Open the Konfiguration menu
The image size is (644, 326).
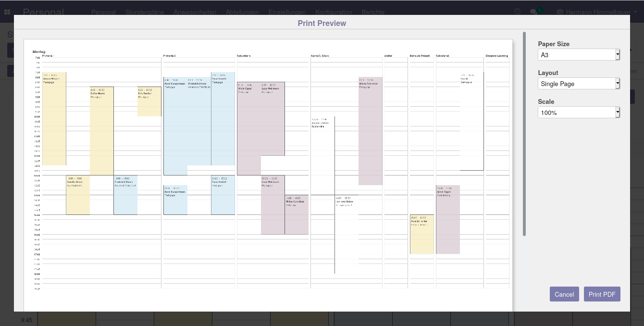click(x=334, y=12)
